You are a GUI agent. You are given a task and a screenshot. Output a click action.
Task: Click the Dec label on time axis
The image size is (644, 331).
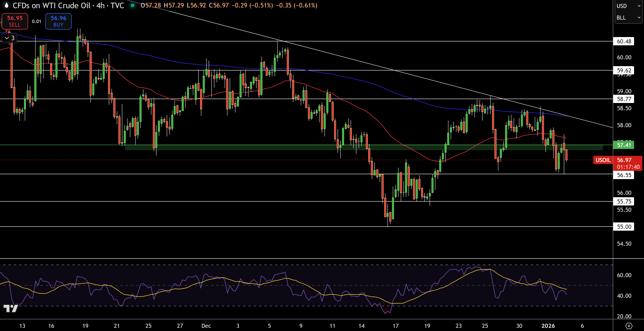tap(206, 326)
